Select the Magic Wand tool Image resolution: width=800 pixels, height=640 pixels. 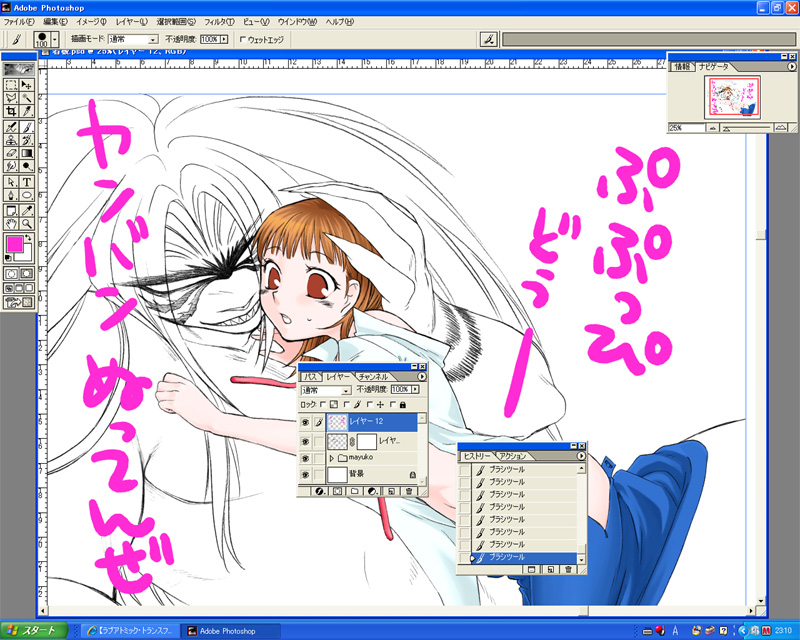pos(27,98)
